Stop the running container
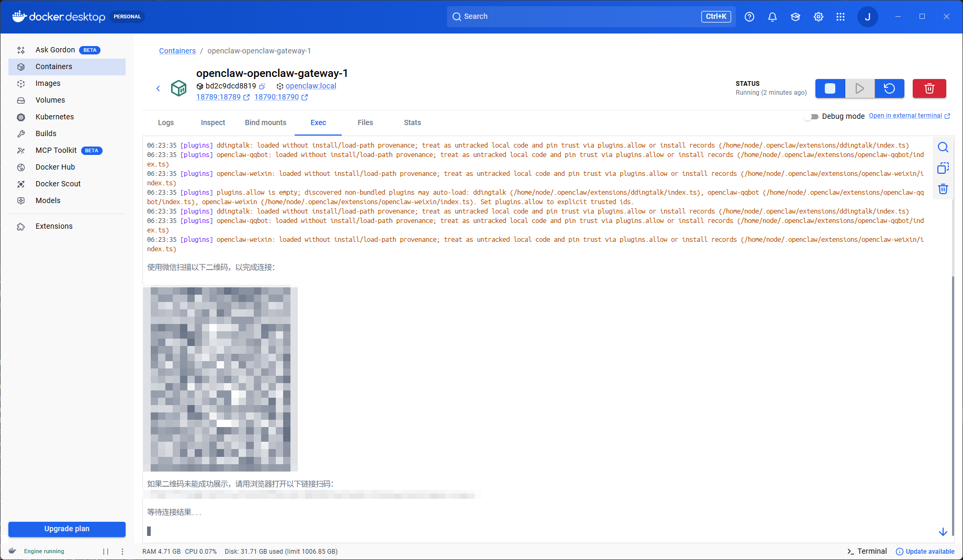The height and width of the screenshot is (560, 963). tap(830, 88)
